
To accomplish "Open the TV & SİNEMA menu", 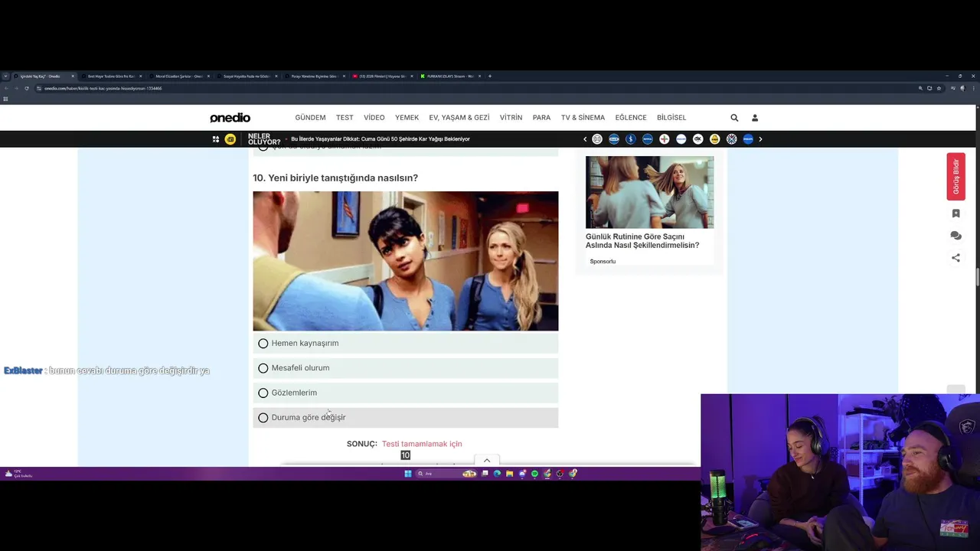I will click(x=583, y=118).
